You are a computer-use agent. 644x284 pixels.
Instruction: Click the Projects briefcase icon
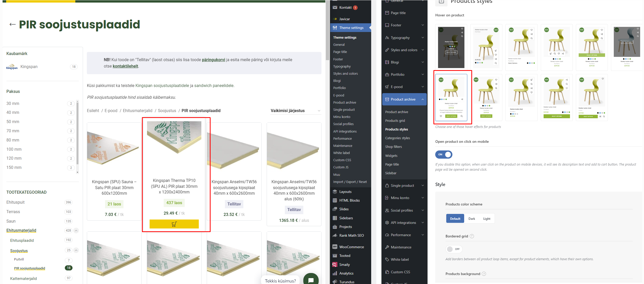[x=335, y=227]
